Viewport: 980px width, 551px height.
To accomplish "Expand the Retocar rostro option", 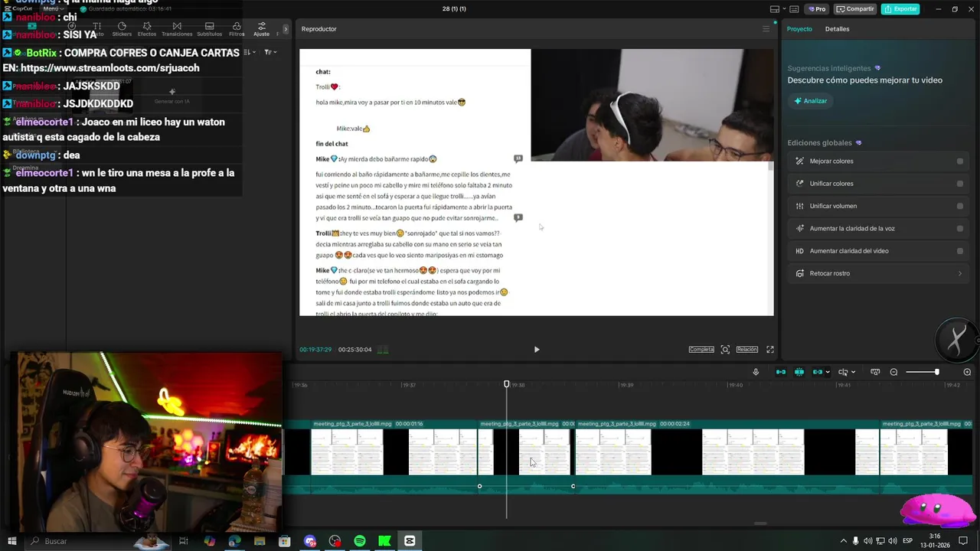I will (960, 273).
